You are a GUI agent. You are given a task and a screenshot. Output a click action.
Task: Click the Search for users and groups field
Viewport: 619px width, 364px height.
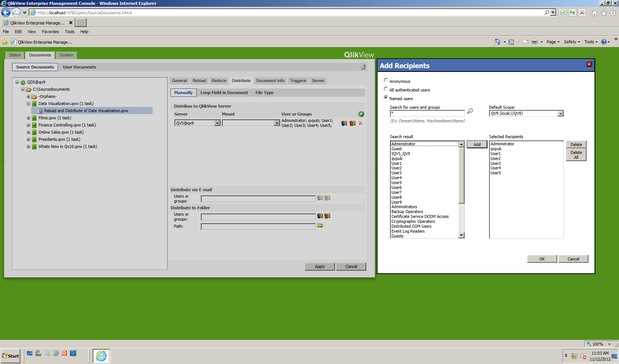tap(427, 113)
